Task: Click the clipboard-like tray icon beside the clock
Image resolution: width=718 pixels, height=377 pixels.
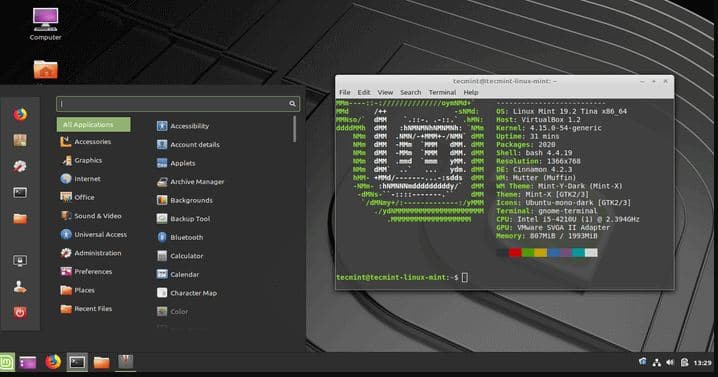Action: click(x=684, y=362)
